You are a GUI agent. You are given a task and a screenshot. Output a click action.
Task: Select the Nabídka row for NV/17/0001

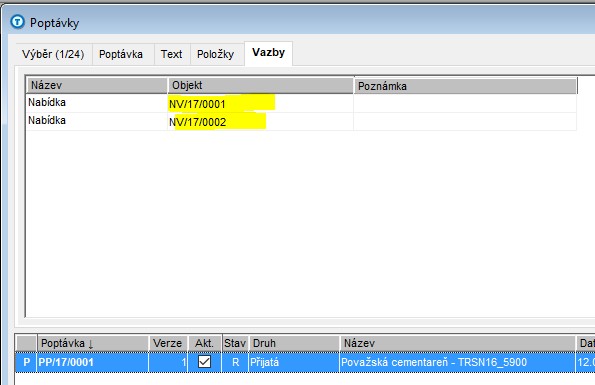pos(301,103)
